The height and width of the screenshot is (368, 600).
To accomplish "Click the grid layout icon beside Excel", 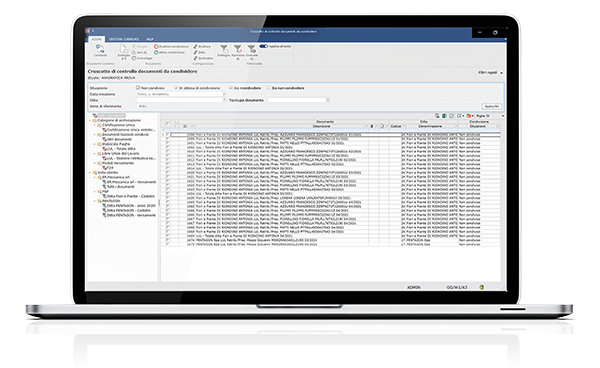I will [x=451, y=116].
